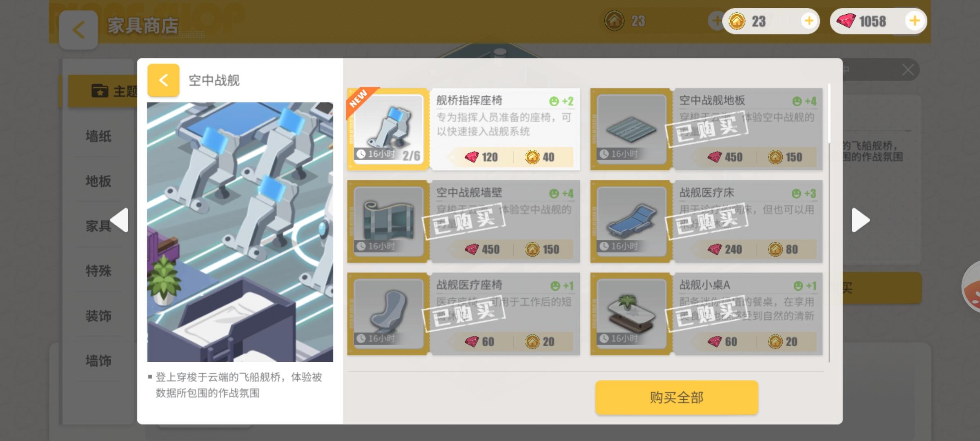Click the 购买全部 button
The image size is (980, 441).
click(x=677, y=398)
